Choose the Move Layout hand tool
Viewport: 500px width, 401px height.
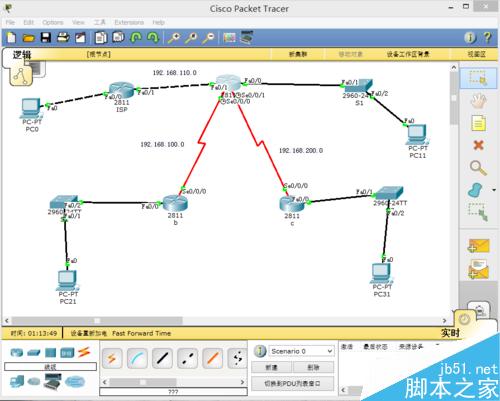[x=478, y=101]
